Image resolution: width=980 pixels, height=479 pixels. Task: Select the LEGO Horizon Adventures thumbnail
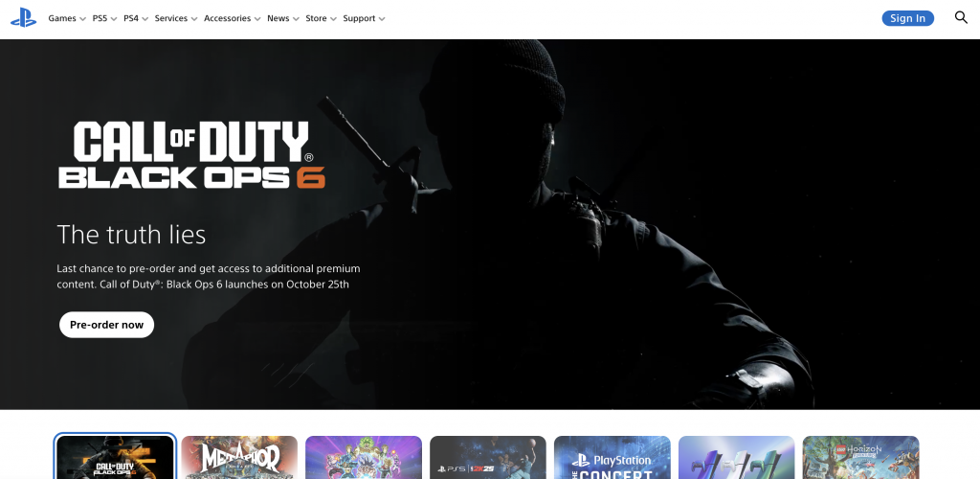tap(861, 457)
